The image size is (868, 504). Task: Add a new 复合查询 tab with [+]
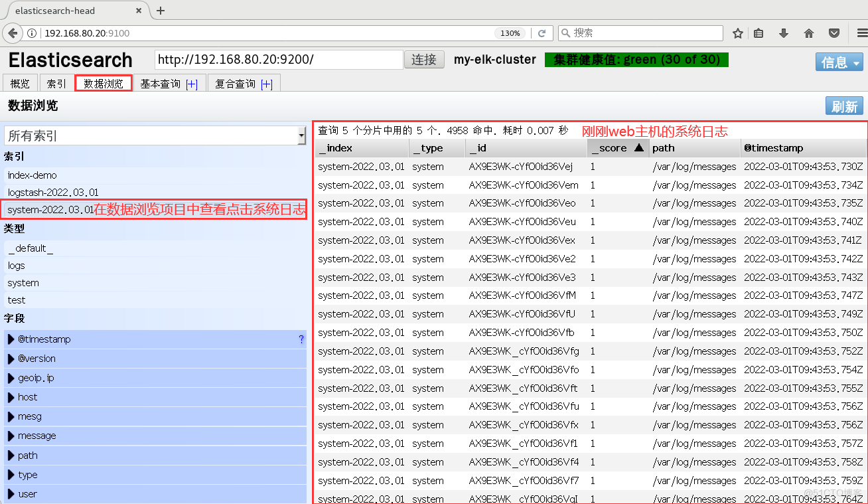click(267, 84)
